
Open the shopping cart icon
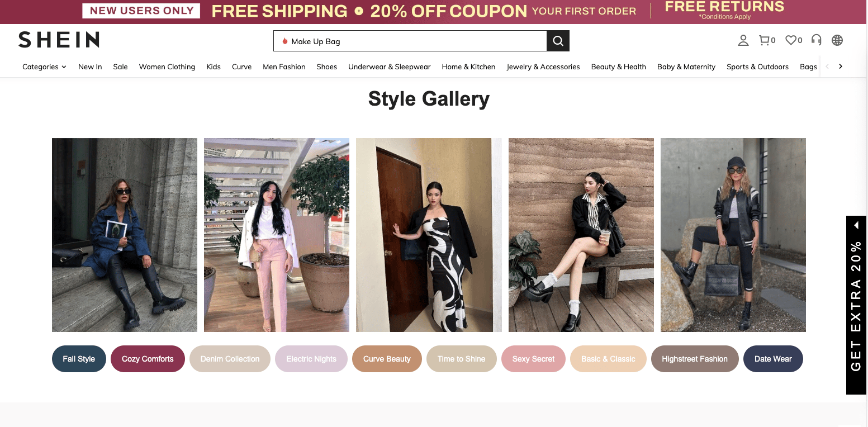pyautogui.click(x=767, y=40)
